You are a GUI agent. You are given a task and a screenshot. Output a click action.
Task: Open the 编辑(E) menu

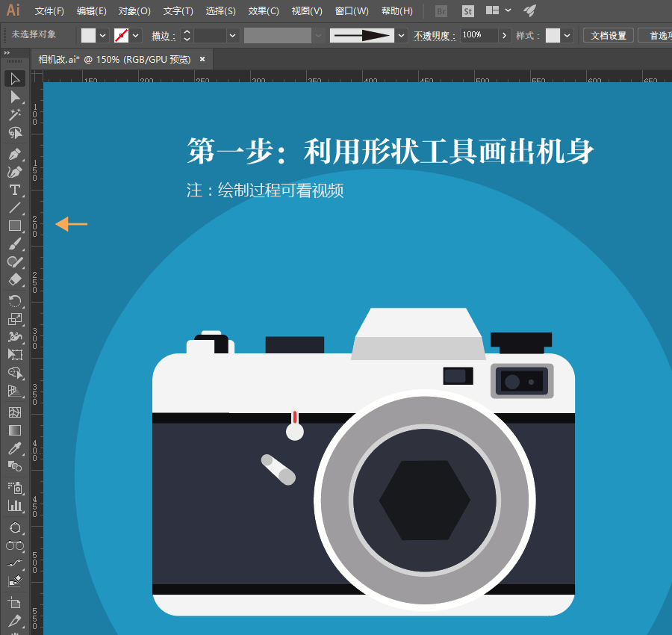point(91,11)
